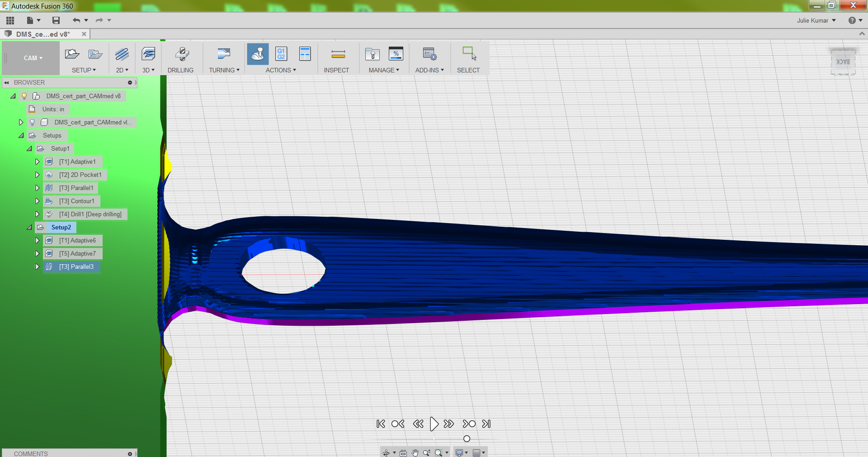This screenshot has height=457, width=868.
Task: Click the new folder setup icon
Action: point(95,54)
